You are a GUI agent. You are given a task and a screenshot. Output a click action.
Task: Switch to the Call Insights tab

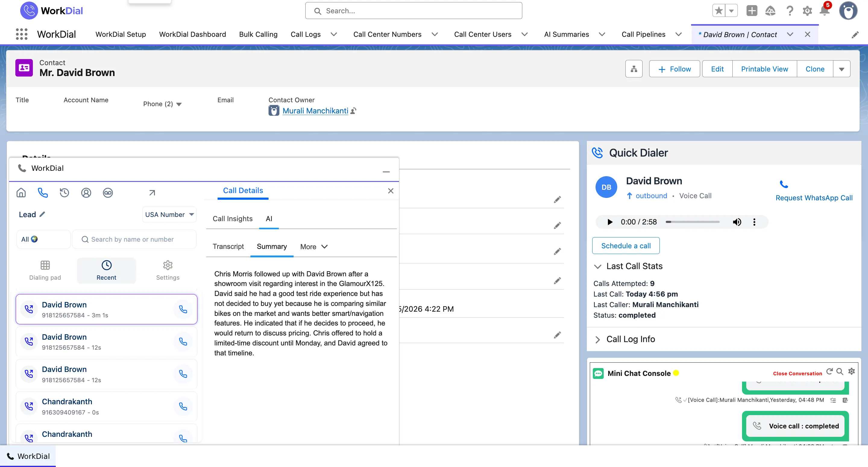click(x=232, y=218)
